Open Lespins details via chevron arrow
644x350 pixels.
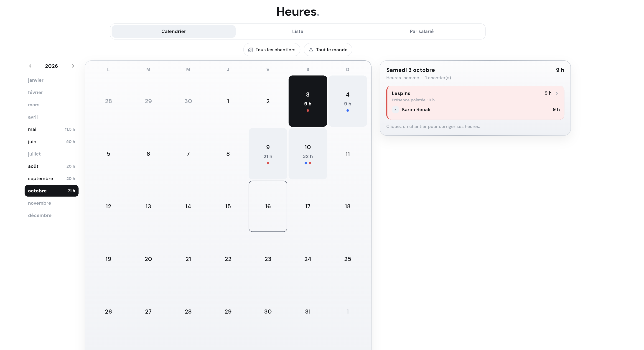pyautogui.click(x=557, y=93)
